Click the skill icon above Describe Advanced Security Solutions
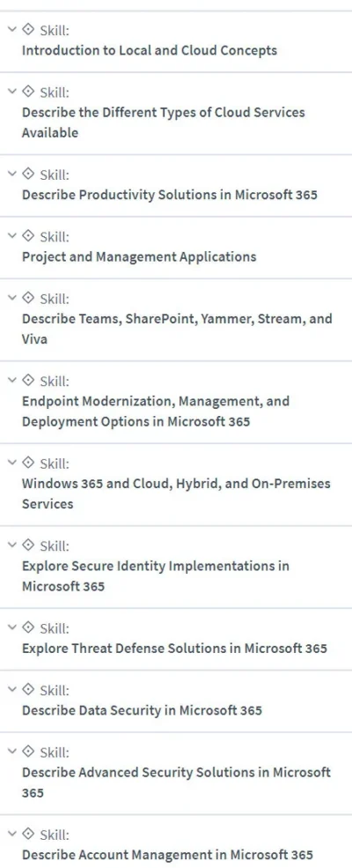 (x=27, y=752)
